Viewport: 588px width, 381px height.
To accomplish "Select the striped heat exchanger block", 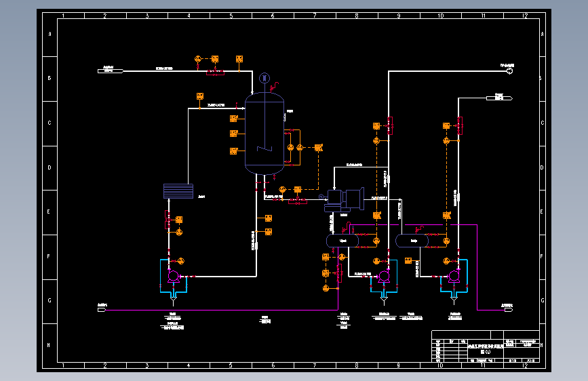I will tap(178, 191).
